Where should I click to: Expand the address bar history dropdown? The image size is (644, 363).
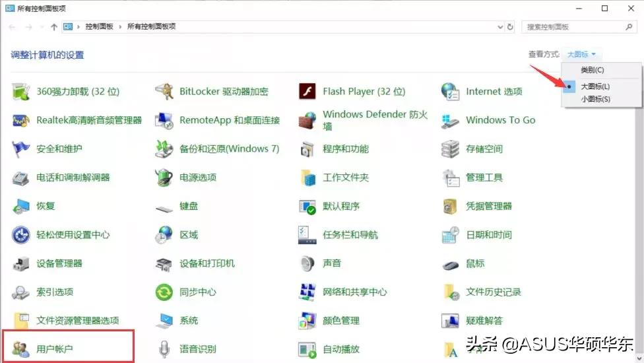[x=499, y=27]
